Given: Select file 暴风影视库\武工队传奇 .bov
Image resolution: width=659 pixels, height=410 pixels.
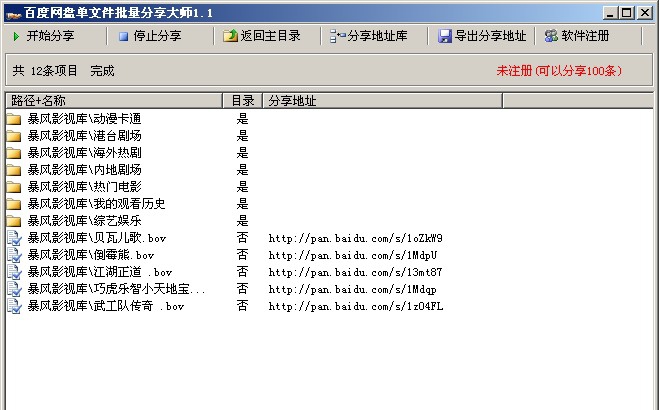Looking at the screenshot, I should point(105,306).
